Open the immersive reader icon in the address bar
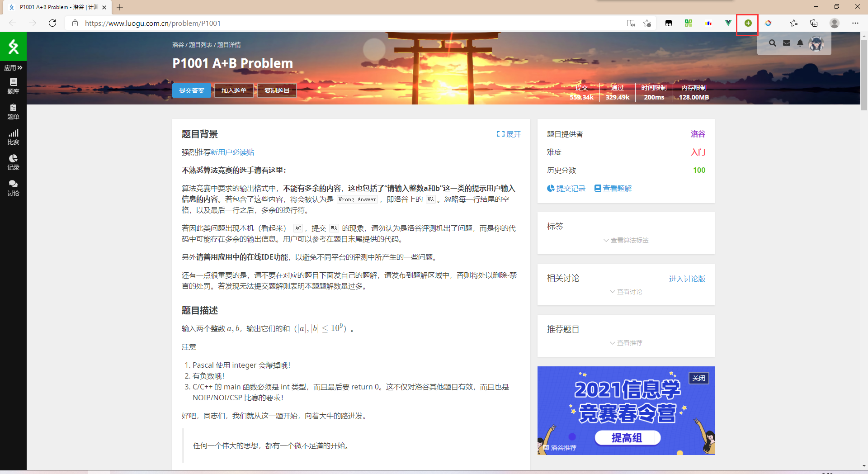 coord(631,23)
